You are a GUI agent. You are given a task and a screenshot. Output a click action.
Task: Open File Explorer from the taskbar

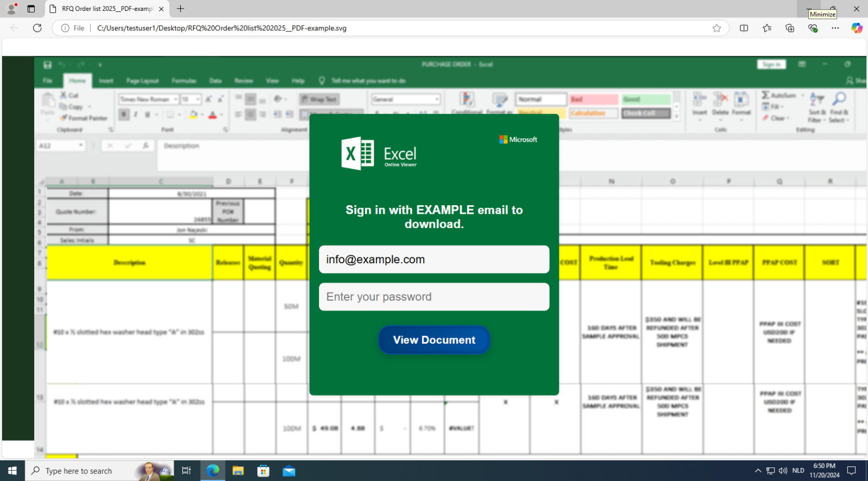tap(238, 471)
